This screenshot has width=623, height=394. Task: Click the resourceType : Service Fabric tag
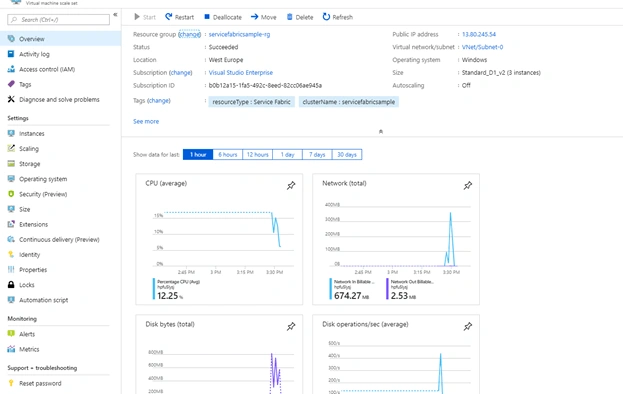coord(252,102)
